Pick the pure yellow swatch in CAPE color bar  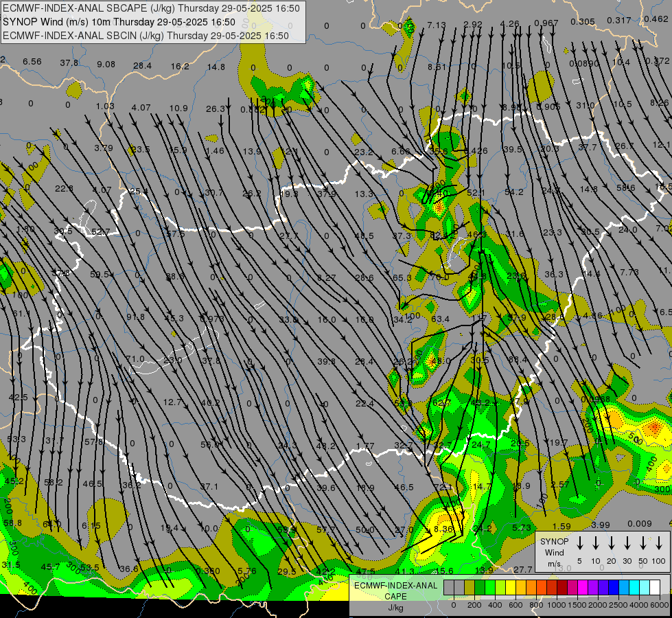511,587
